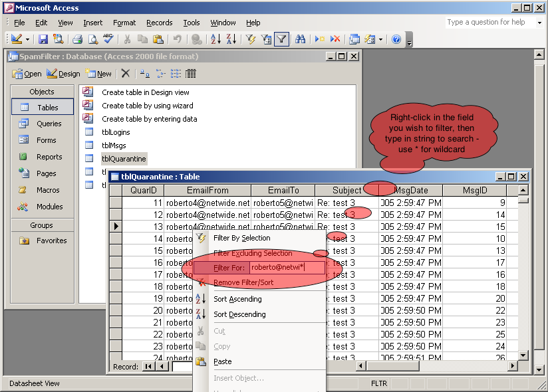Click the Undo arrow icon
The image size is (548, 392).
coord(177,39)
